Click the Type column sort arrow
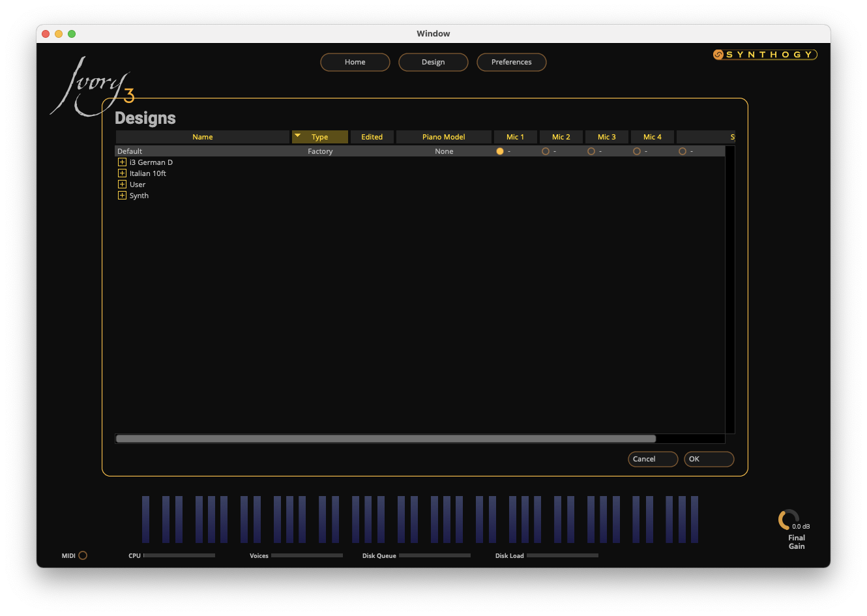The image size is (867, 616). pyautogui.click(x=298, y=136)
